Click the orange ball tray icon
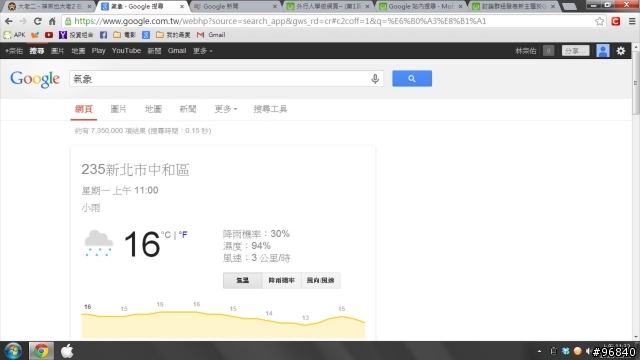This screenshot has width=640, height=360. coord(577,351)
